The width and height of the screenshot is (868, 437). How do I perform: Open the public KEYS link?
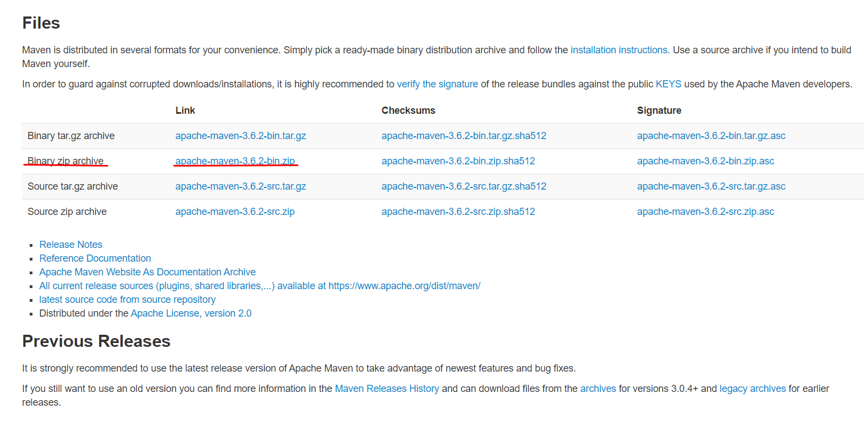click(668, 84)
